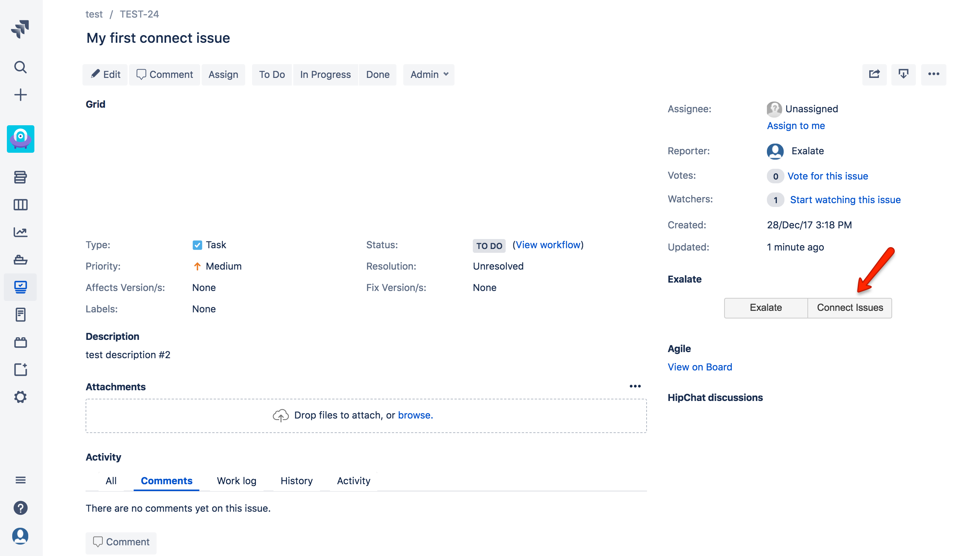
Task: Switch to the Work log tab
Action: (x=236, y=481)
